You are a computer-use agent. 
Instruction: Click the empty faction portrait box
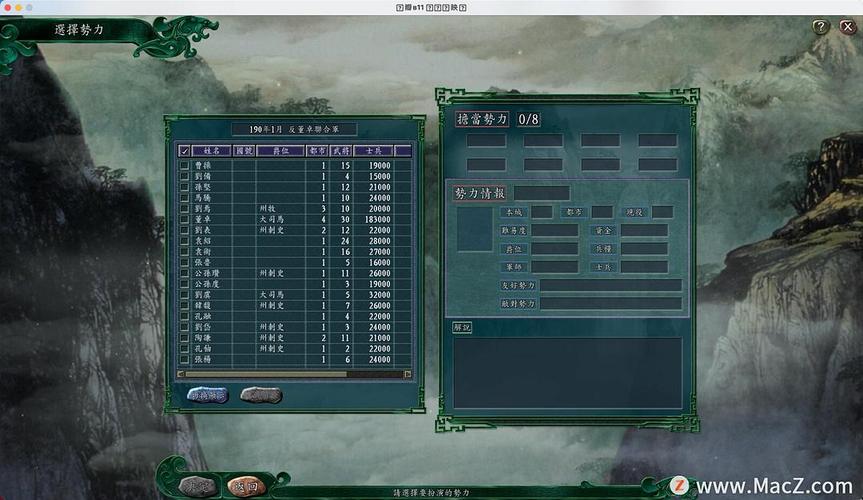(x=474, y=229)
